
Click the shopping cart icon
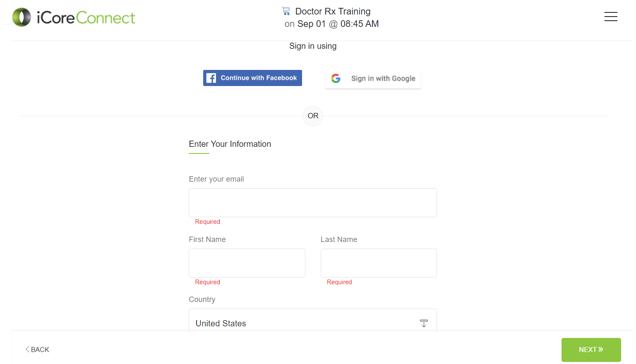[x=286, y=11]
